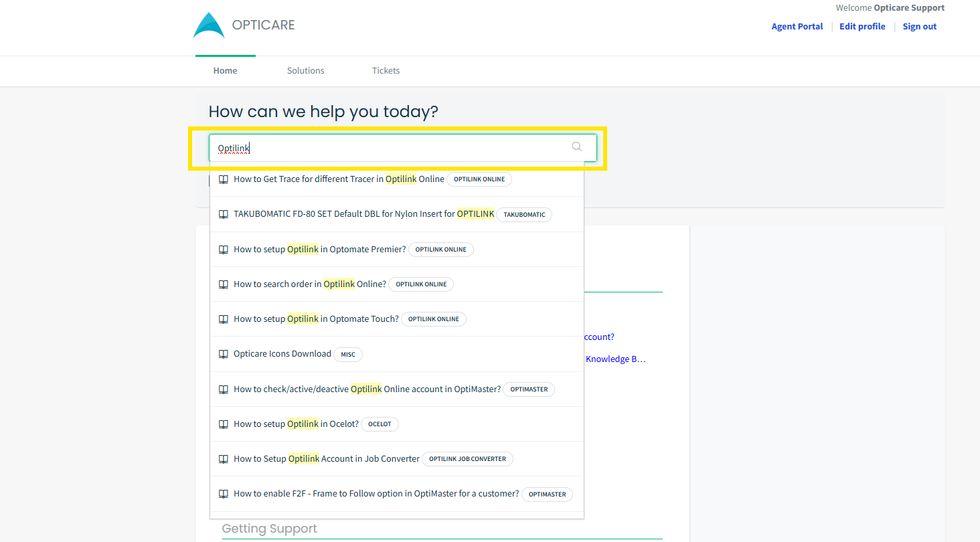Click book icon beside Get Trace for Tracer
Image resolution: width=980 pixels, height=542 pixels.
click(x=224, y=179)
